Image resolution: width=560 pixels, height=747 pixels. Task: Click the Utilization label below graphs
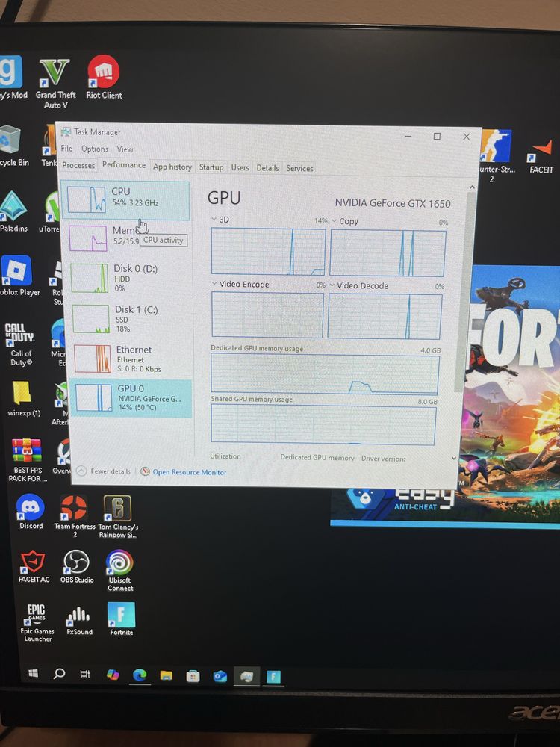225,456
